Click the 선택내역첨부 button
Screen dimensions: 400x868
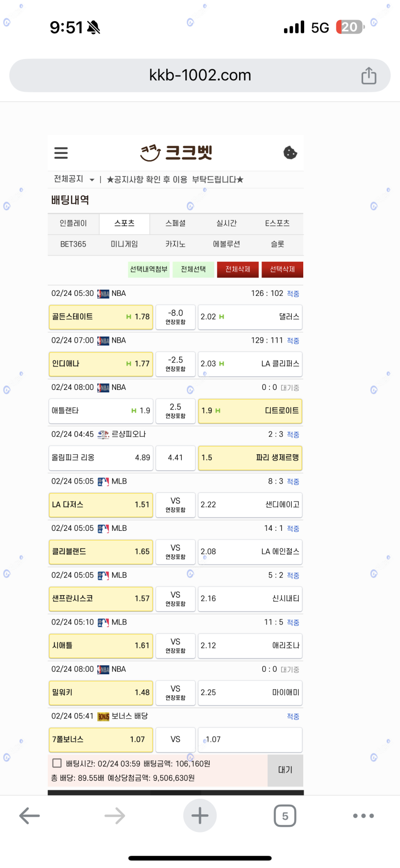(149, 270)
